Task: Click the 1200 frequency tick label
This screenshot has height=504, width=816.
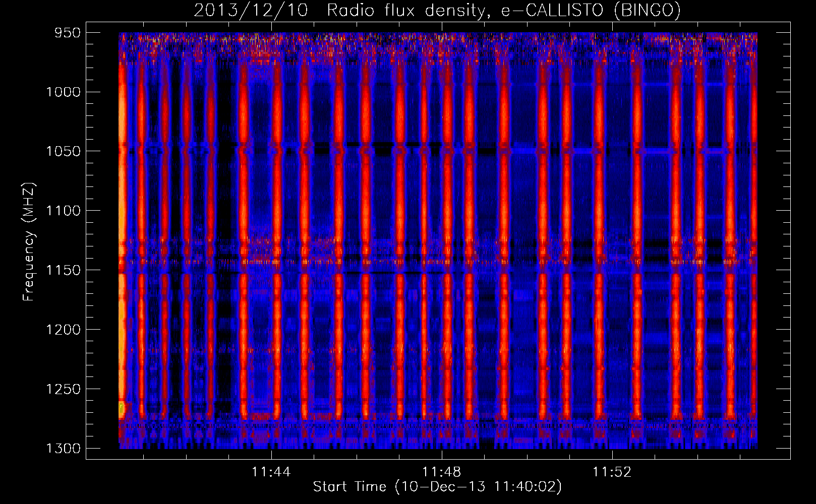Action: pos(63,330)
